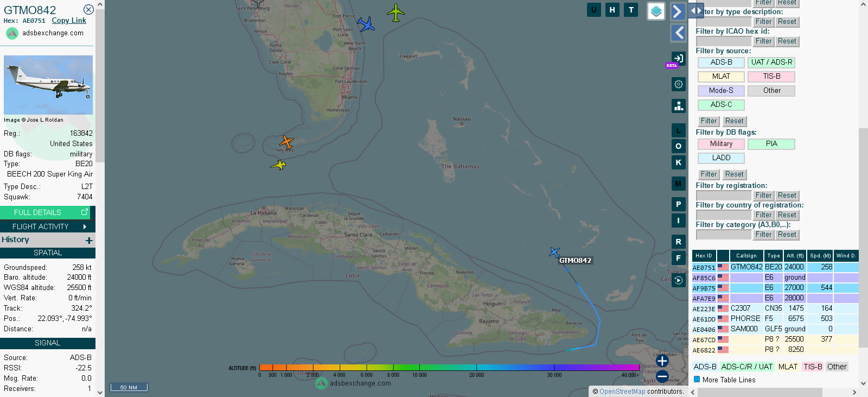The width and height of the screenshot is (868, 397).
Task: Select the blue aircraft near Fort Pierce
Action: [366, 24]
